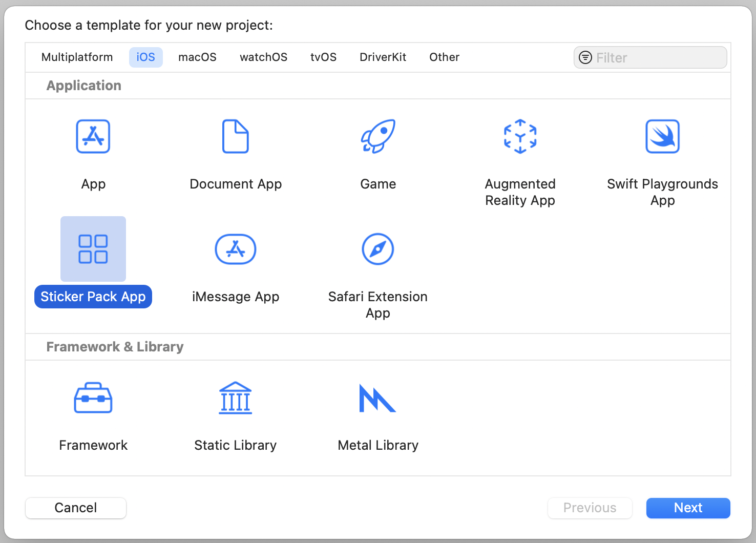The image size is (756, 543).
Task: Switch to the Other tab
Action: [444, 57]
